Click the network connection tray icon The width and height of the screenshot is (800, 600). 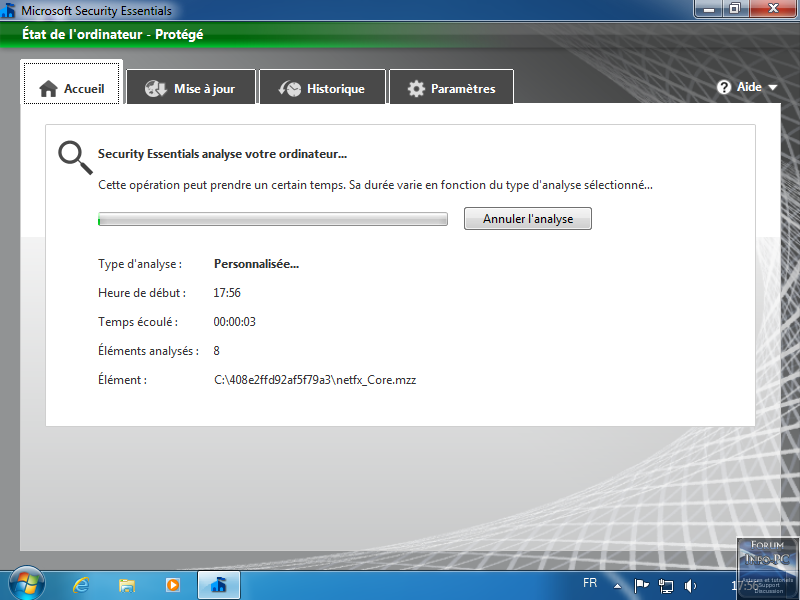665,585
